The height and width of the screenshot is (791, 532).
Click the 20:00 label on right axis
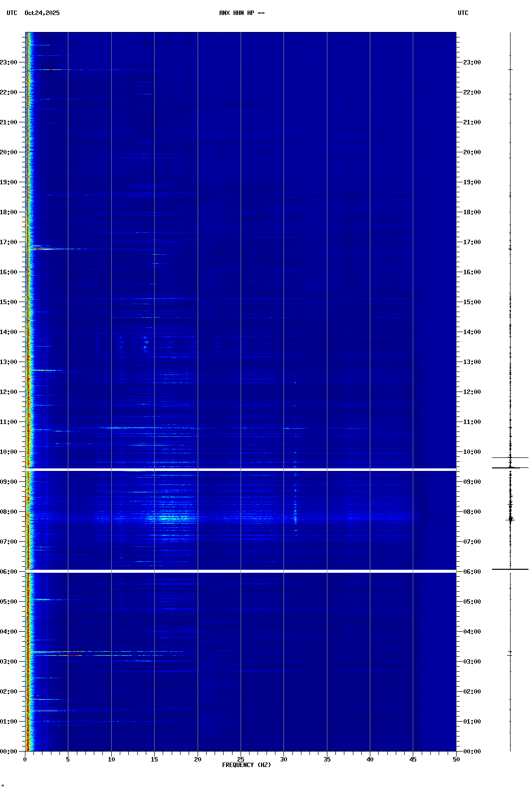tap(472, 152)
